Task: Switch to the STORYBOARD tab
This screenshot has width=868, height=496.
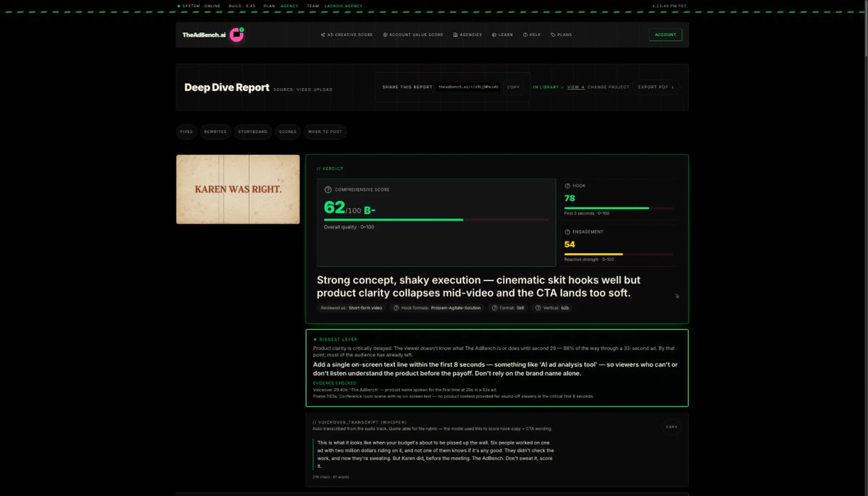Action: (253, 132)
